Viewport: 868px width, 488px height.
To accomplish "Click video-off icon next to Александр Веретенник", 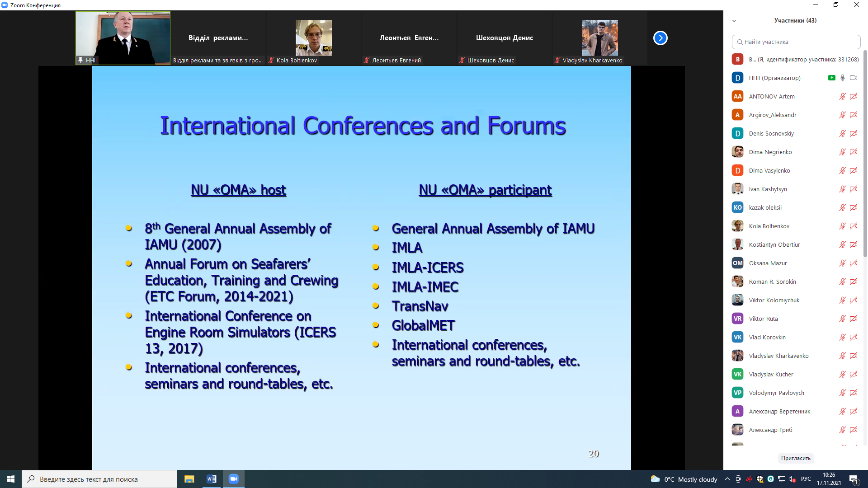I will click(854, 411).
